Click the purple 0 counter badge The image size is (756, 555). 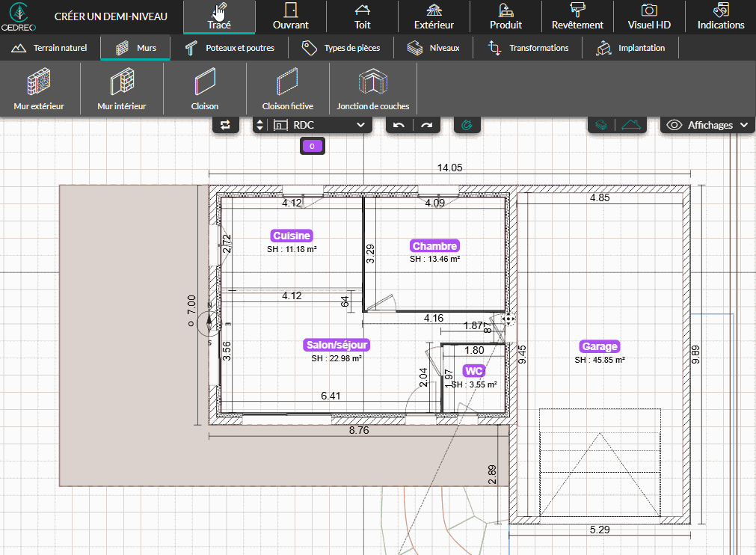(x=311, y=147)
